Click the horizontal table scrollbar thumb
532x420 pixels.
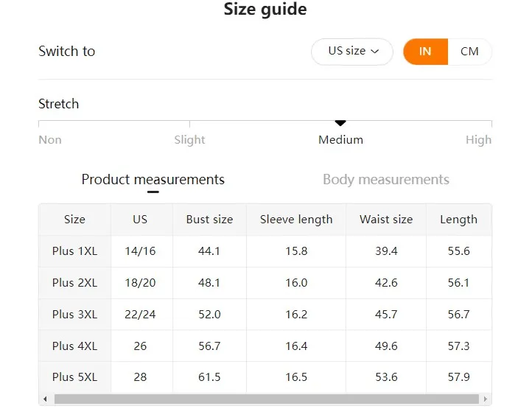pyautogui.click(x=267, y=399)
